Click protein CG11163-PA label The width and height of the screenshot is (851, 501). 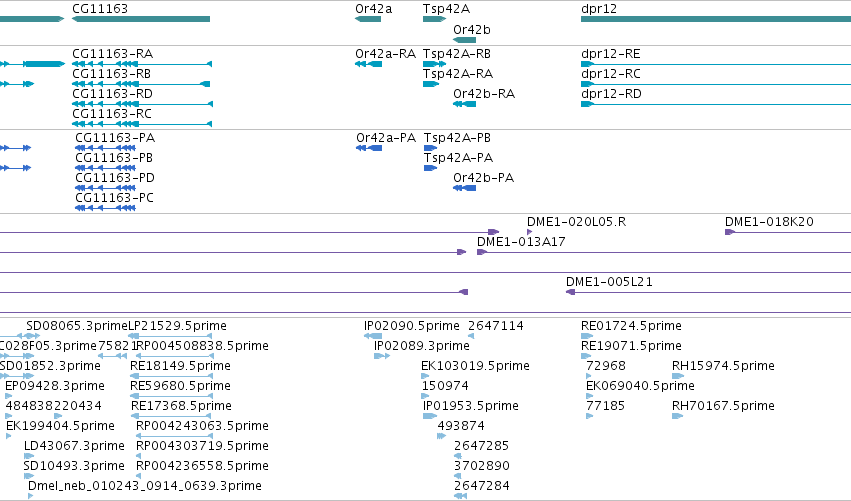pos(115,138)
